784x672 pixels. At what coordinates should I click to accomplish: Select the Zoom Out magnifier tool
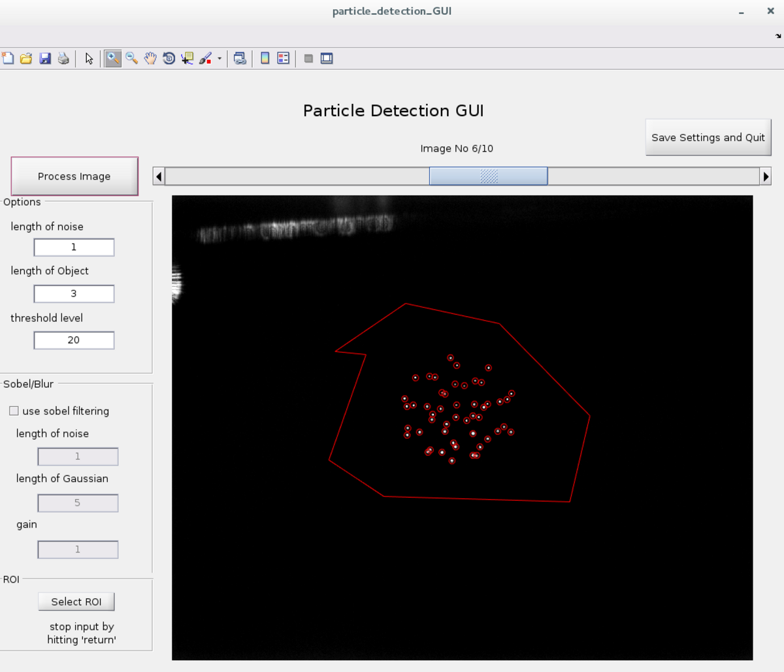tap(132, 59)
